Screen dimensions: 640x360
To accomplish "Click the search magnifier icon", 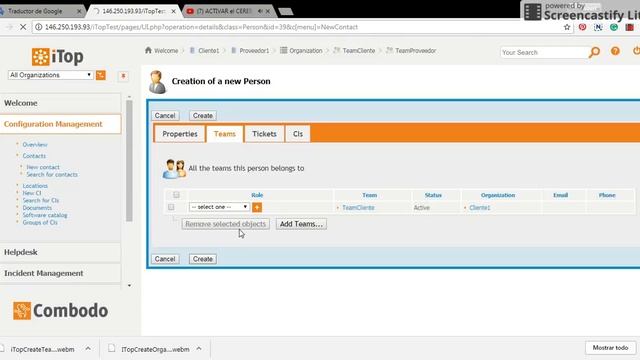I will (x=594, y=52).
